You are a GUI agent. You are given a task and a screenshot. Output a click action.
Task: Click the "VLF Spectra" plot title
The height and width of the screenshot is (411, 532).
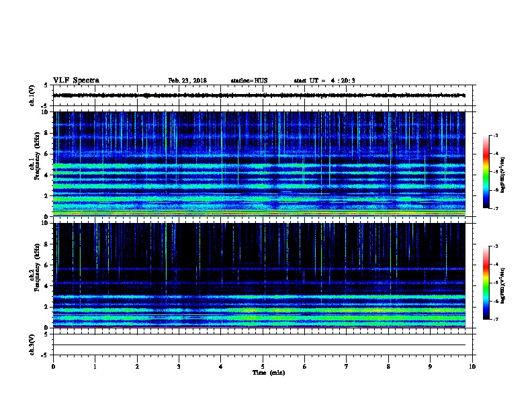pyautogui.click(x=76, y=81)
